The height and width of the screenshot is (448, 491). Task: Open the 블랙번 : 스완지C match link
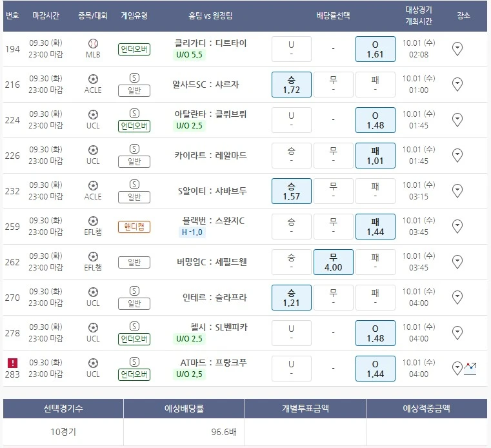tap(214, 220)
